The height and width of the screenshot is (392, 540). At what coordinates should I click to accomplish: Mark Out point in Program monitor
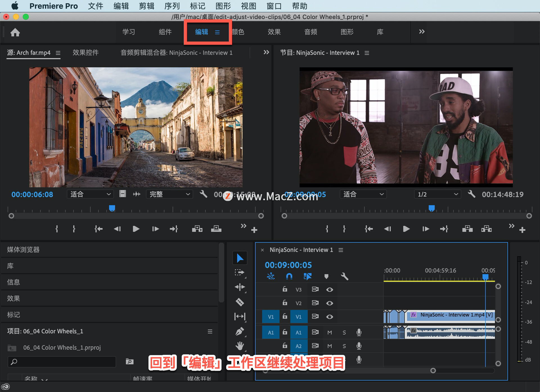point(344,229)
